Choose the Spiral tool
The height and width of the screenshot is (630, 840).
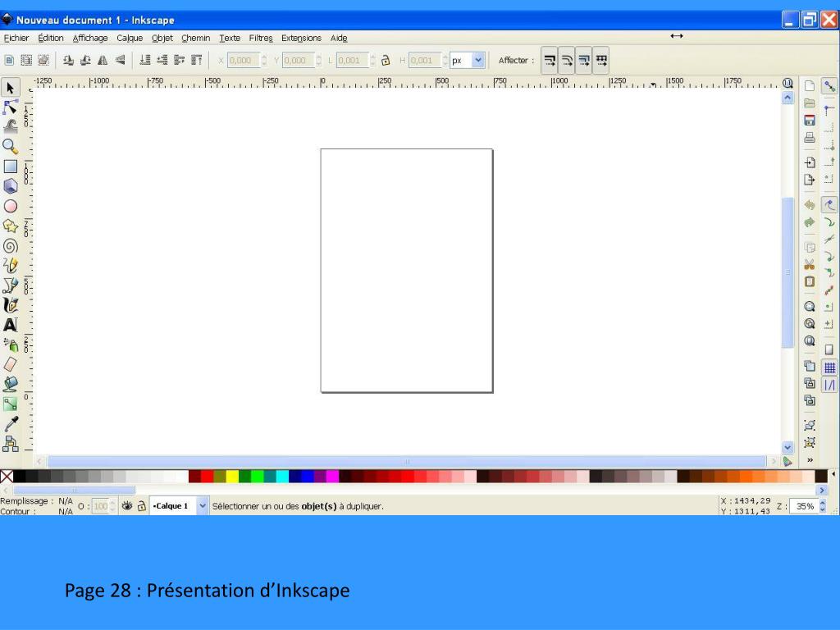pyautogui.click(x=11, y=245)
